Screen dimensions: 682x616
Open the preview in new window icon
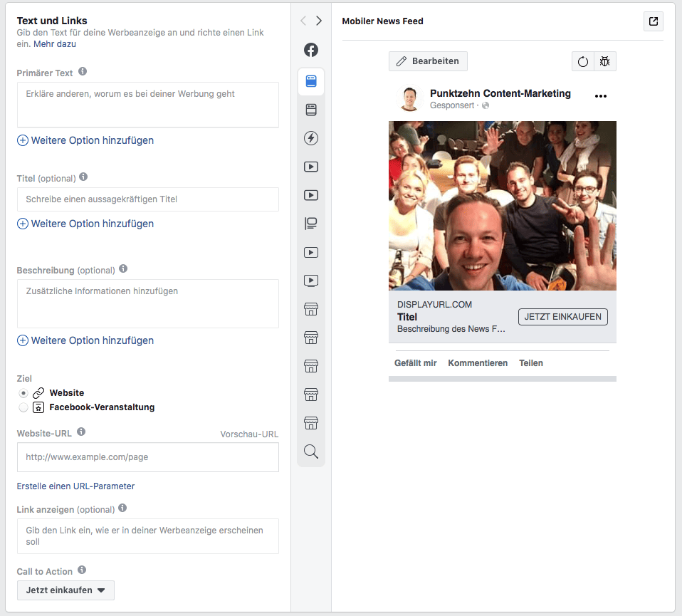tap(653, 21)
